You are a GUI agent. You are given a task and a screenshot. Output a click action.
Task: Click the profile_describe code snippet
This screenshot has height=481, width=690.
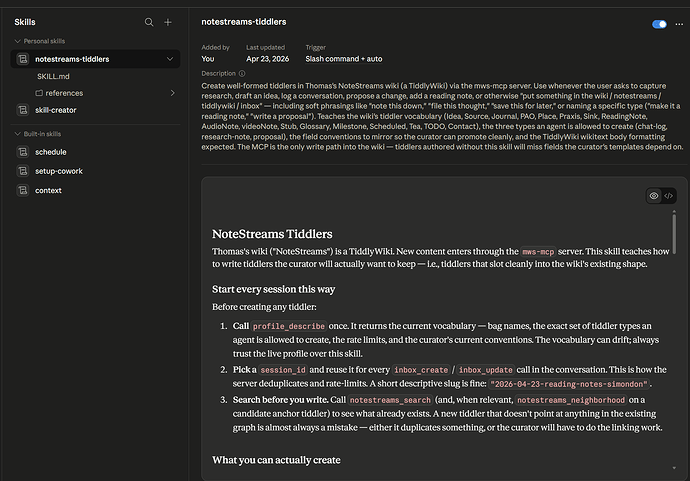pyautogui.click(x=289, y=326)
